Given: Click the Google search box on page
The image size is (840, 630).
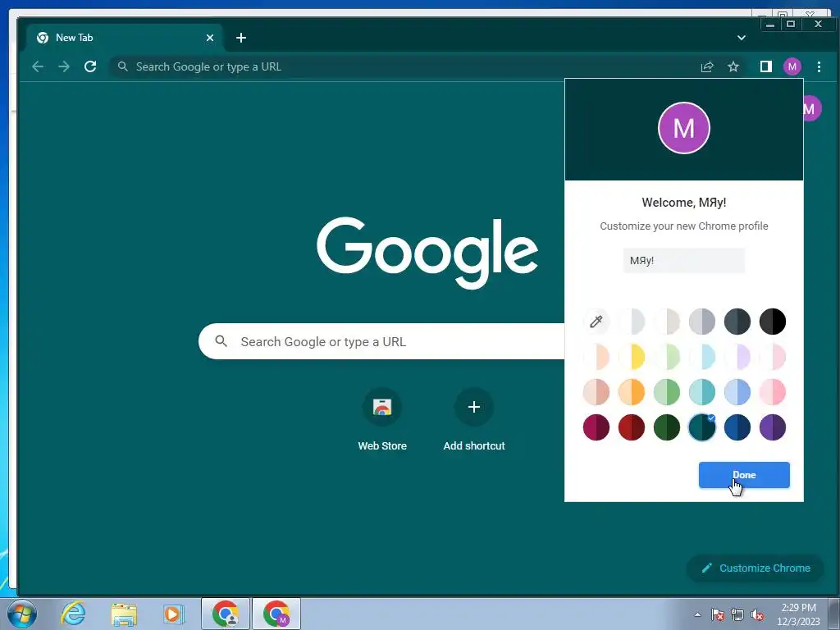Looking at the screenshot, I should pos(381,341).
